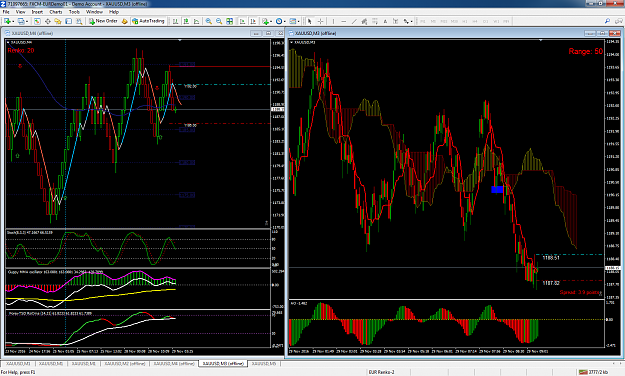Zoom in on the chart

(208, 21)
